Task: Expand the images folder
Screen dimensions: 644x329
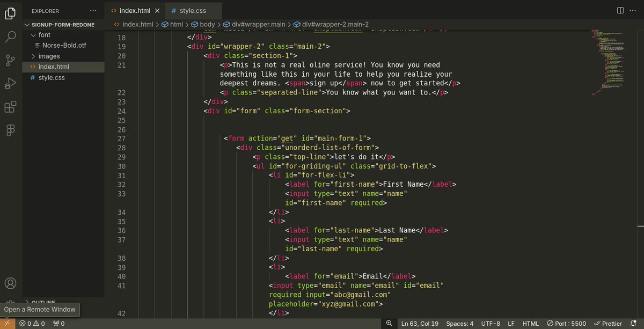Action: point(49,56)
